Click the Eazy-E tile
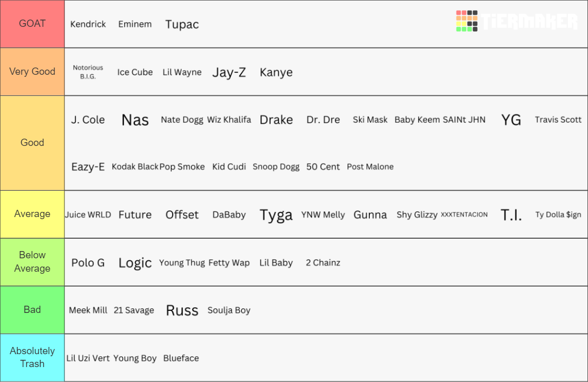This screenshot has width=588, height=382. 88,167
